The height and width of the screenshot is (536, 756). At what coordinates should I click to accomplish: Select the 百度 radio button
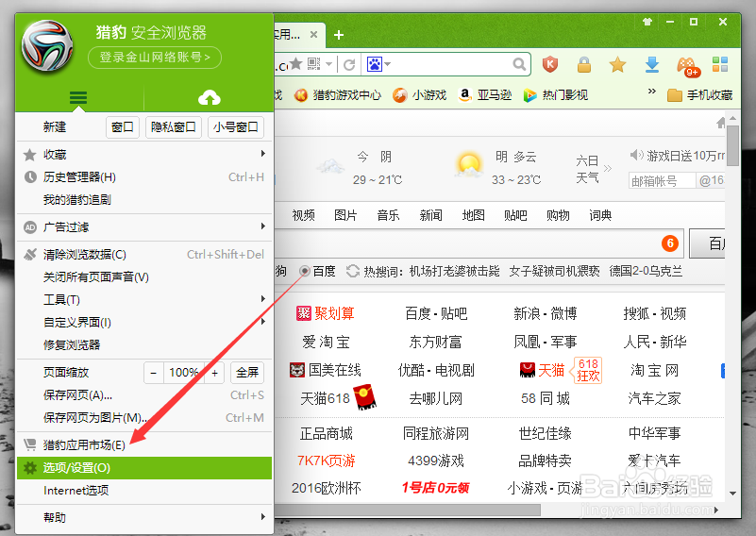click(x=304, y=272)
